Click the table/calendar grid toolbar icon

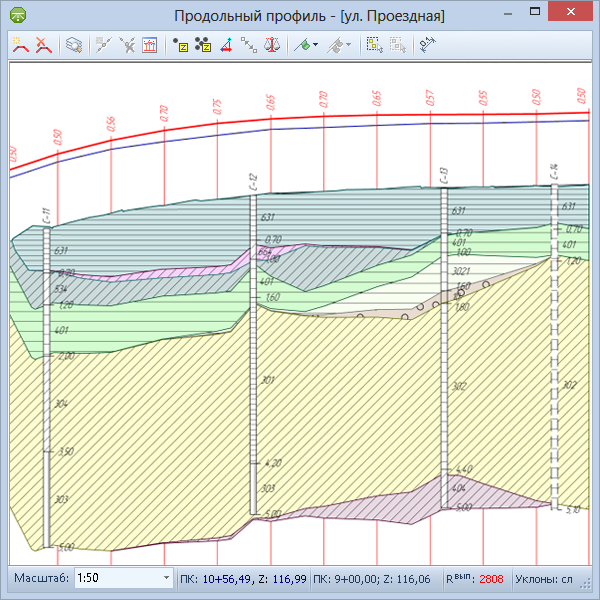150,45
